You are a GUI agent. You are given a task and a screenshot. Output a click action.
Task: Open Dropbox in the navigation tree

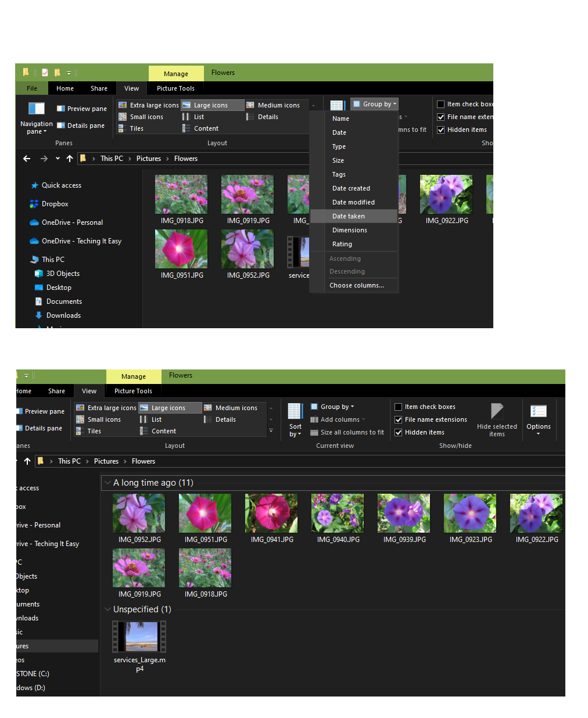(49, 204)
